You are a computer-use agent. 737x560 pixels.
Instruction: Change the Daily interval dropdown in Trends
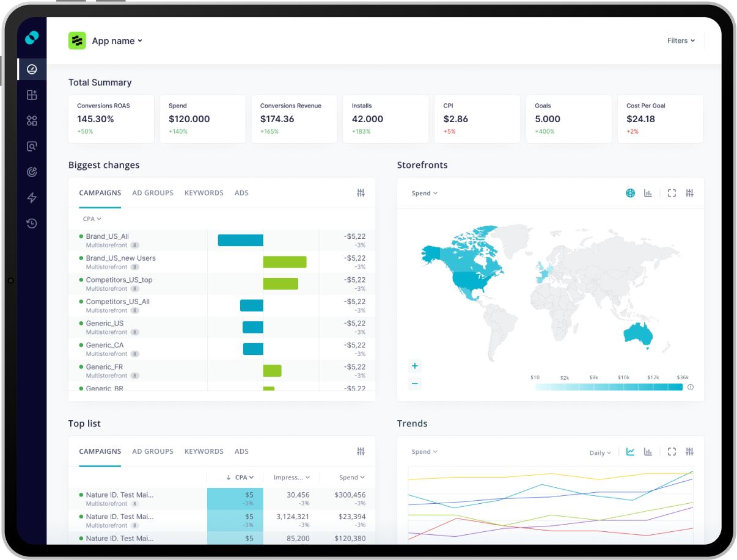[600, 453]
